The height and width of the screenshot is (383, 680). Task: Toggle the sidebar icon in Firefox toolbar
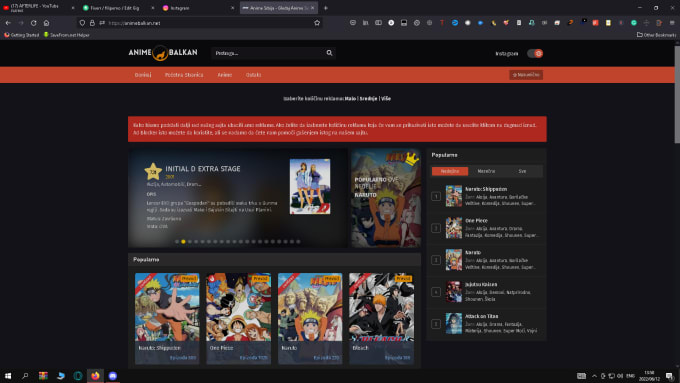(x=378, y=23)
